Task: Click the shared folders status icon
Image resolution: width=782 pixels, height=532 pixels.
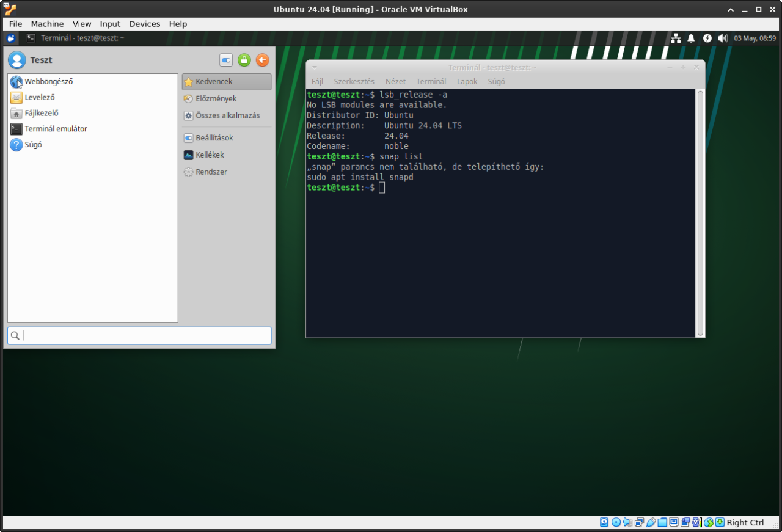Action: (662, 522)
